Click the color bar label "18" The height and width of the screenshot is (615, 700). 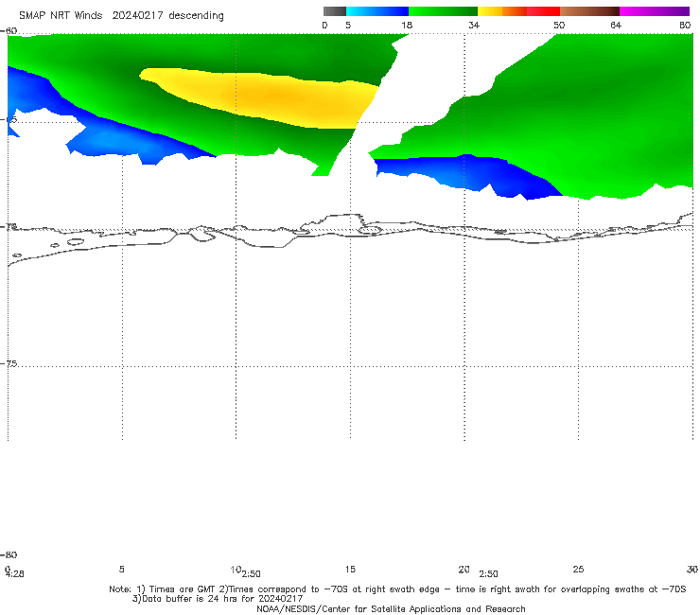(x=407, y=25)
